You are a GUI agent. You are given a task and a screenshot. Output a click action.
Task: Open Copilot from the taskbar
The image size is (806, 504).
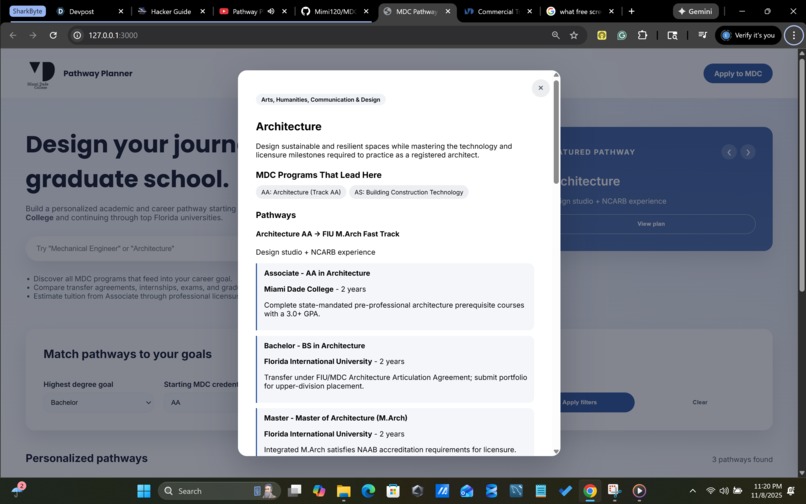click(x=319, y=491)
